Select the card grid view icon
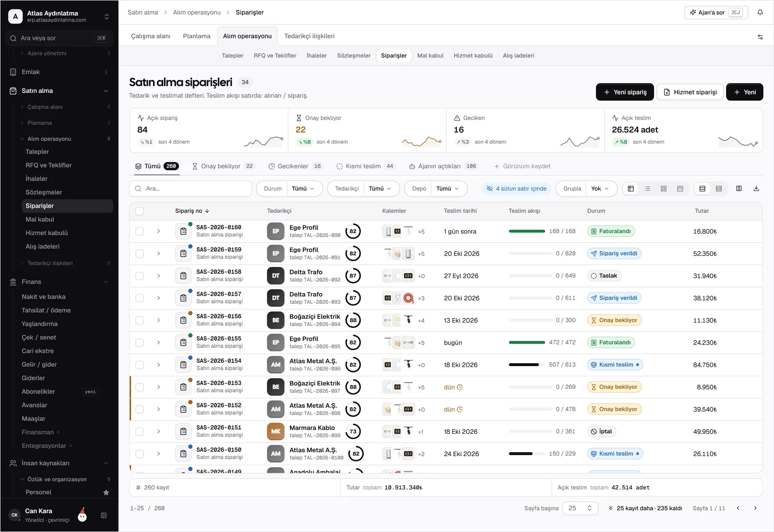The height and width of the screenshot is (532, 774). (x=664, y=189)
